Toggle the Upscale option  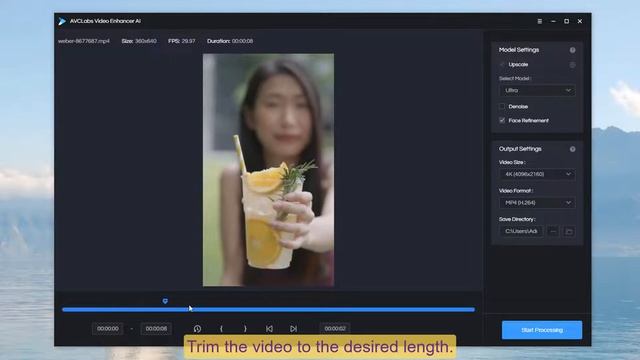[502, 64]
